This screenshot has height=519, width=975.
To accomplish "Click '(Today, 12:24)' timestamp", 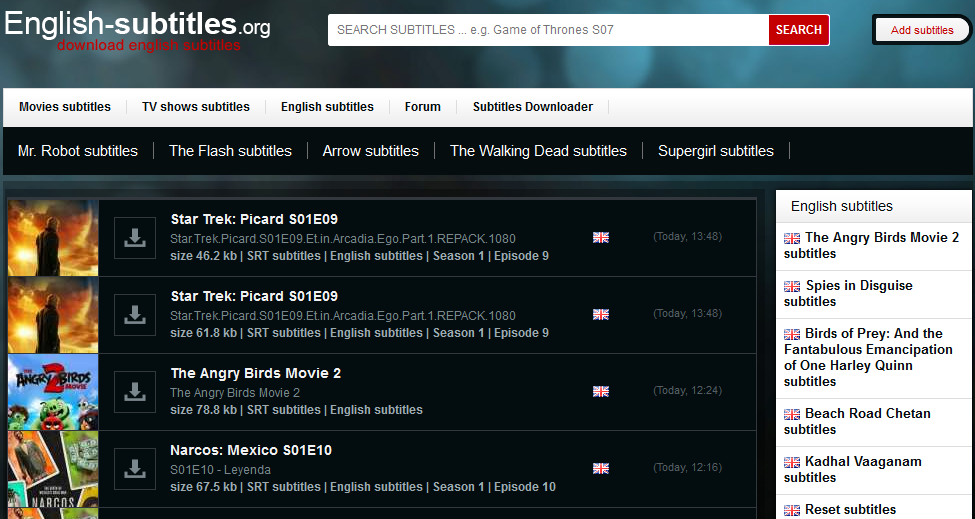I will pyautogui.click(x=687, y=390).
